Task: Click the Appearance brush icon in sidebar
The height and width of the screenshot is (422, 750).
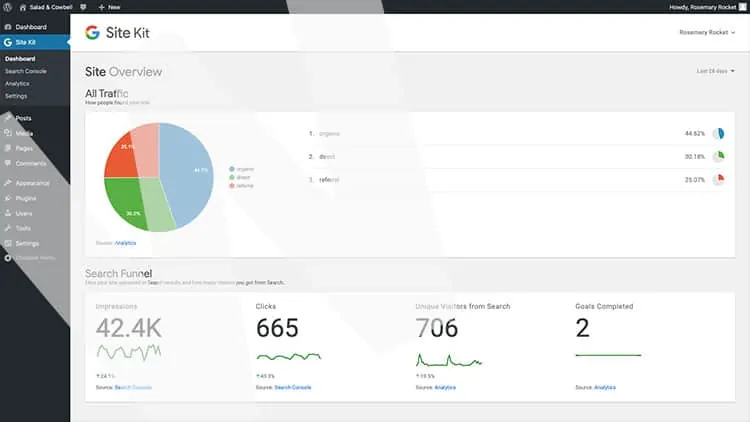Action: tap(8, 183)
